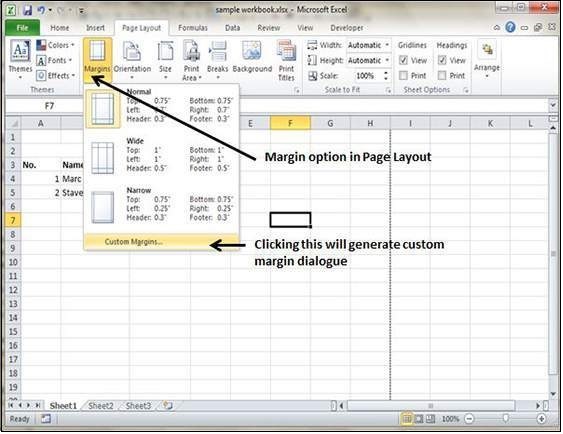Toggle the Gridlines View checkbox
The height and width of the screenshot is (434, 563).
(404, 60)
